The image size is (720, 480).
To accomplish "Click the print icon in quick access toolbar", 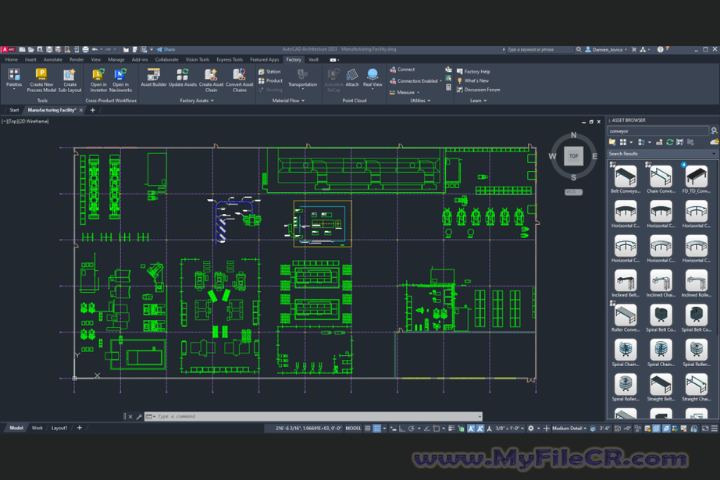I will [x=85, y=50].
